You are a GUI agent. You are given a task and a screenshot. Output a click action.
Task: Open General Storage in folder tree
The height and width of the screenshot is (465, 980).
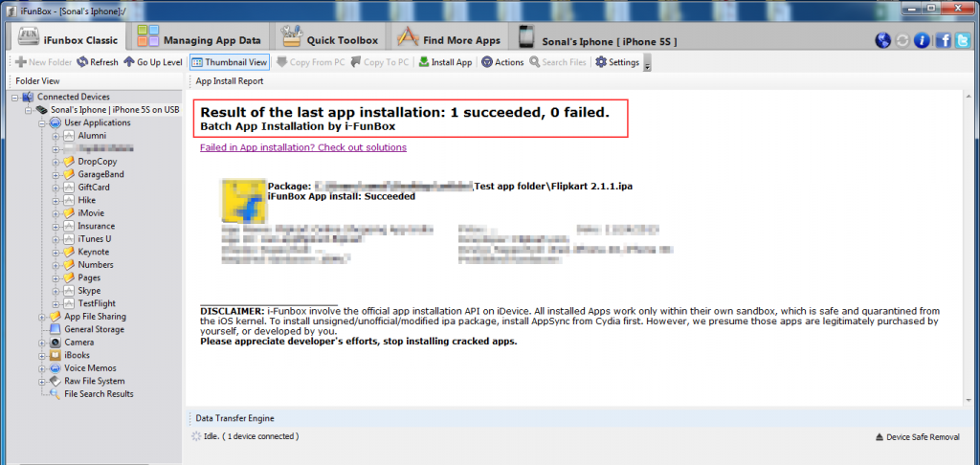(95, 329)
